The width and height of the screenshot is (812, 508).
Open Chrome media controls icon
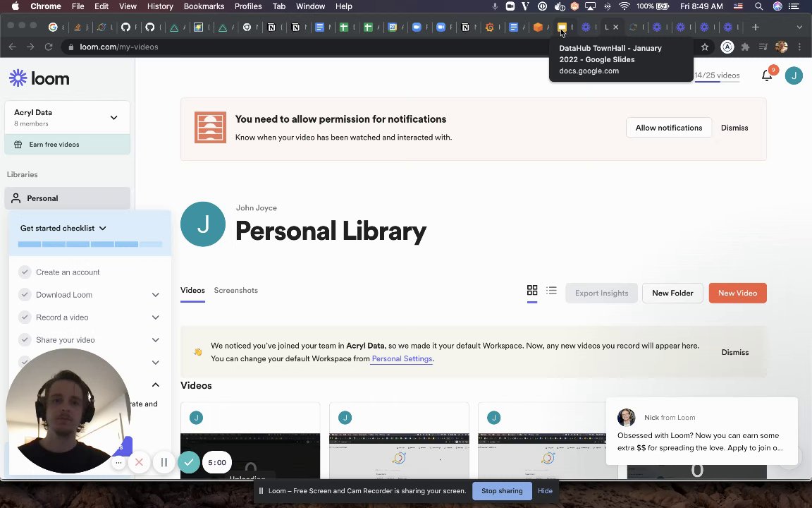763,47
